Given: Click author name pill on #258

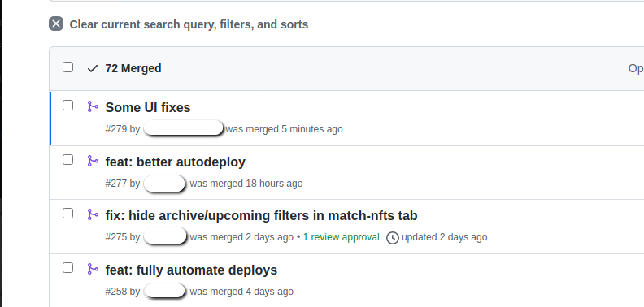Looking at the screenshot, I should [165, 291].
